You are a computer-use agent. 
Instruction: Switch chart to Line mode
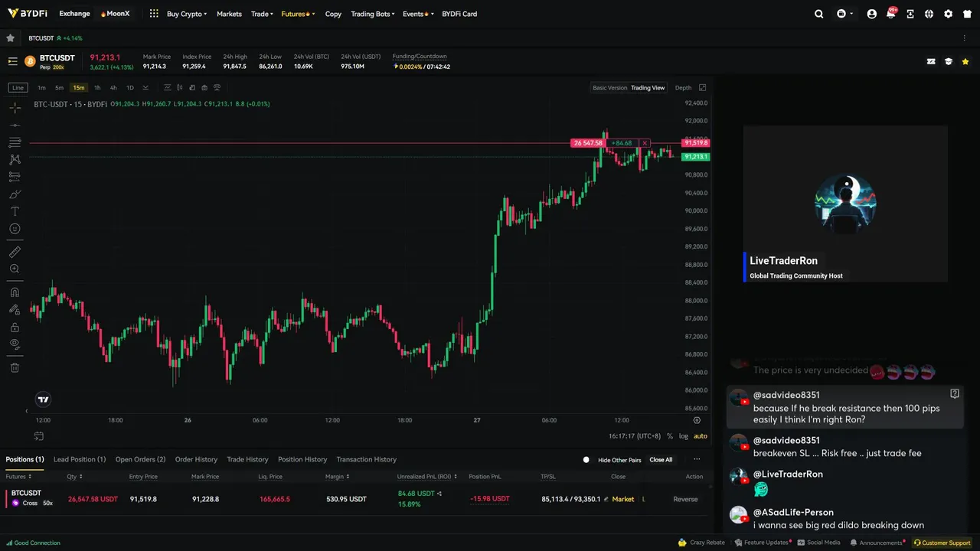tap(18, 88)
